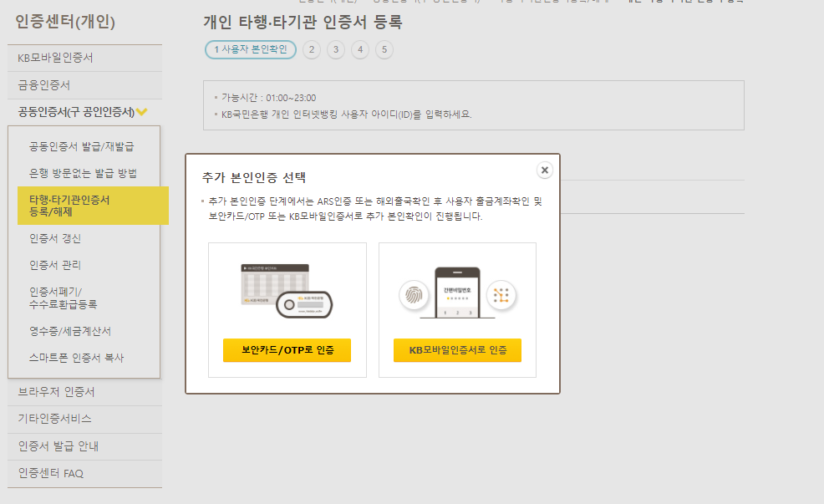Viewport: 824px width, 504px height.
Task: Open 공동인증서 발급/재발급 submenu item
Action: pyautogui.click(x=81, y=146)
